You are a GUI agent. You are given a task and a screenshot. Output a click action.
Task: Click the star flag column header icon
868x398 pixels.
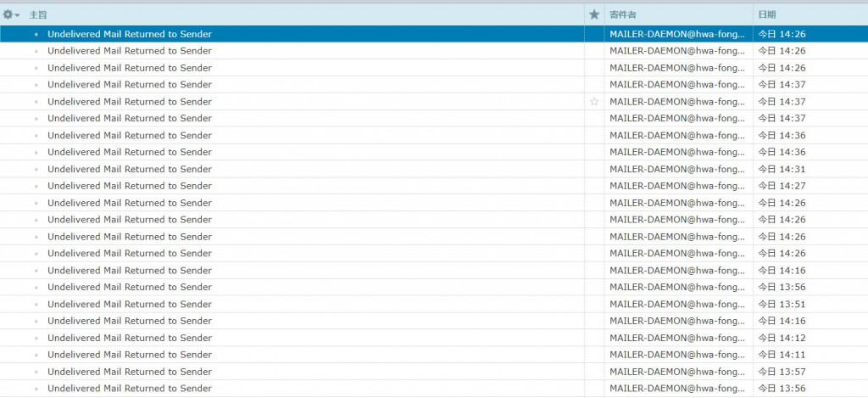(x=594, y=14)
